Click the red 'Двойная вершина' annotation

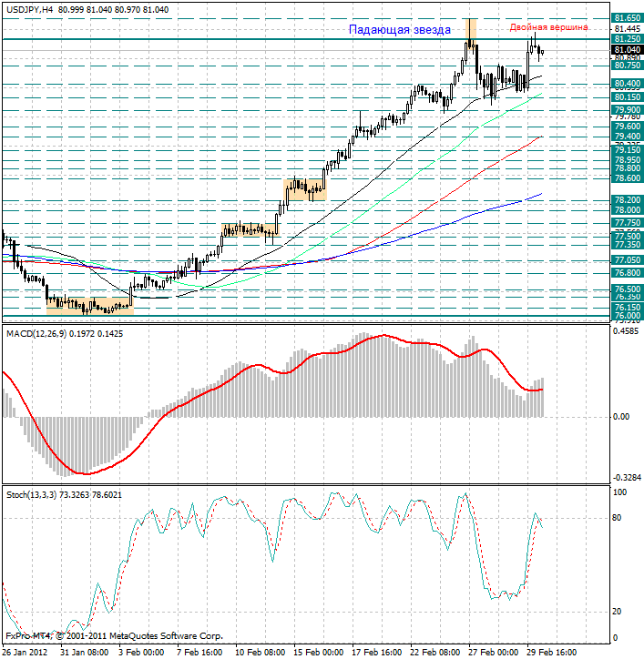pyautogui.click(x=548, y=27)
